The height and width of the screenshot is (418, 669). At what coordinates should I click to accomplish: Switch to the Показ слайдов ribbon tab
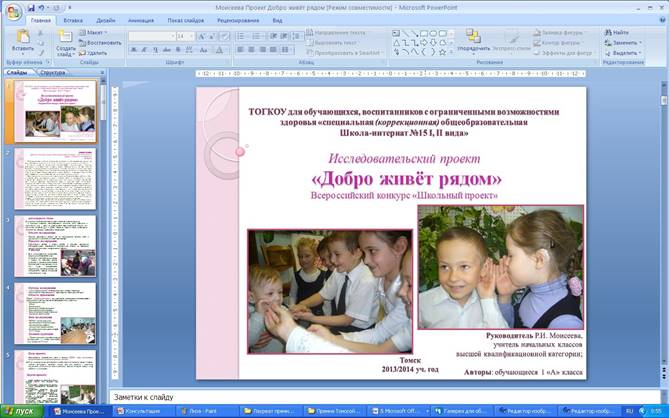pos(186,20)
